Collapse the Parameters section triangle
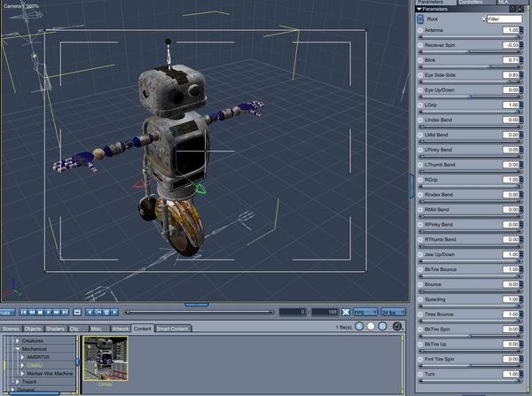Screen dimensions: 532x396 [x=419, y=9]
